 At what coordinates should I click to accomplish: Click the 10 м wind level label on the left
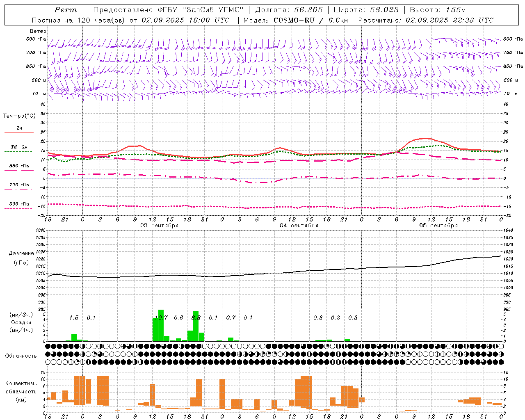point(39,94)
